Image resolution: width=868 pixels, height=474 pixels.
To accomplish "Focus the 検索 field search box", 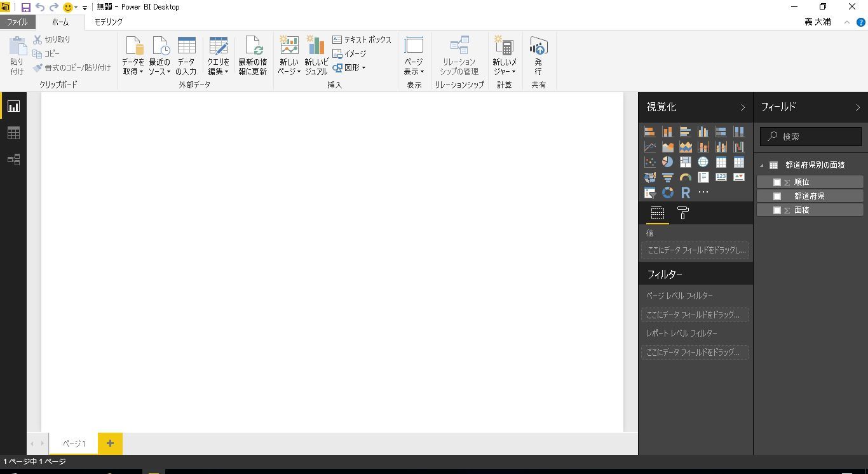I will pyautogui.click(x=811, y=136).
